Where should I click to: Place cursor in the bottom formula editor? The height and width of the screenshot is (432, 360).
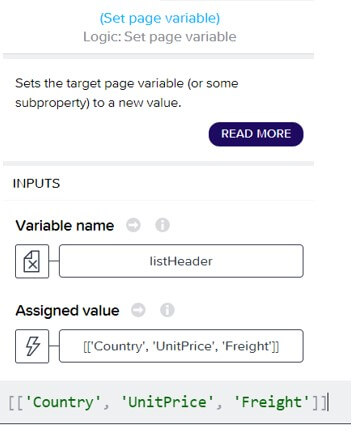point(175,402)
